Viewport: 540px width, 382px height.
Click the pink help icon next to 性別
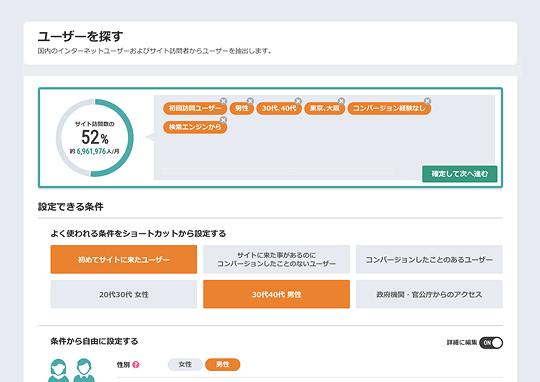point(136,364)
